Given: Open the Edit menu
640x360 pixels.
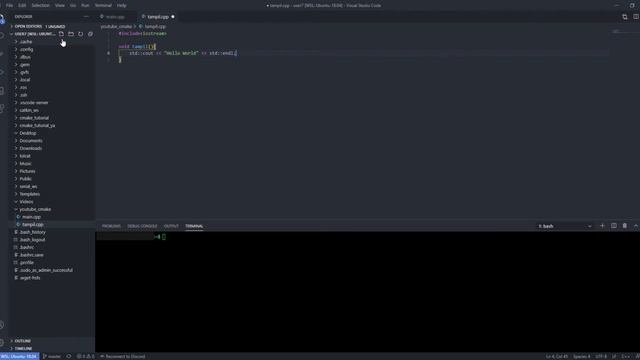Looking at the screenshot, I should (22, 5).
